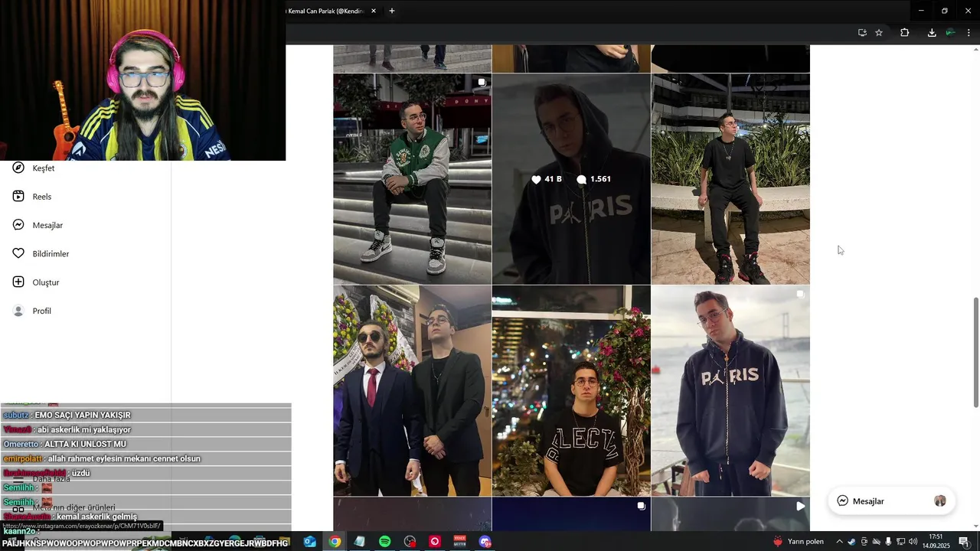Open the night city lights t-shirt post
The image size is (980, 551).
(x=571, y=390)
